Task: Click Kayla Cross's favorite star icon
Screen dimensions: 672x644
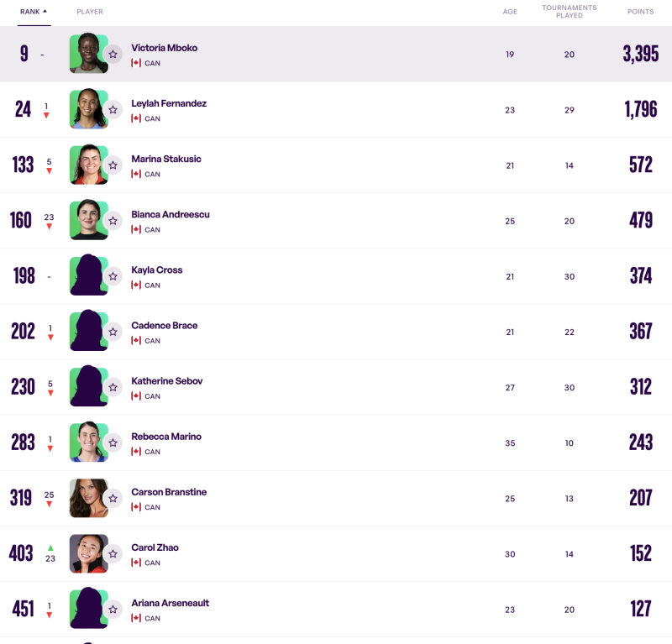Action: click(x=113, y=276)
